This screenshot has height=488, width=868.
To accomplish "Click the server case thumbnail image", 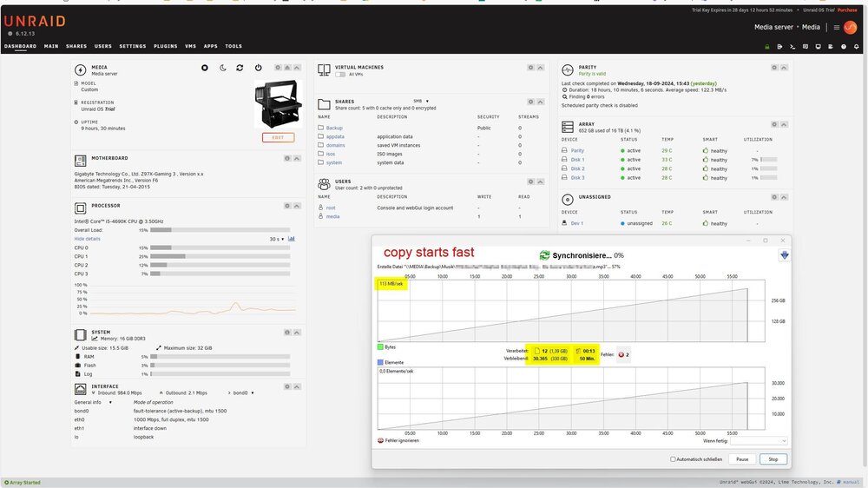I will [x=279, y=103].
